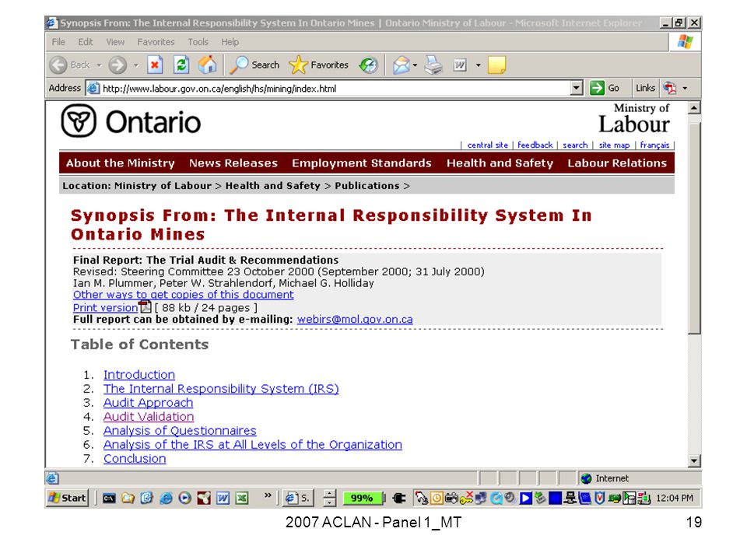The height and width of the screenshot is (560, 747).
Task: Click the Ontario trillium logo
Action: point(79,121)
